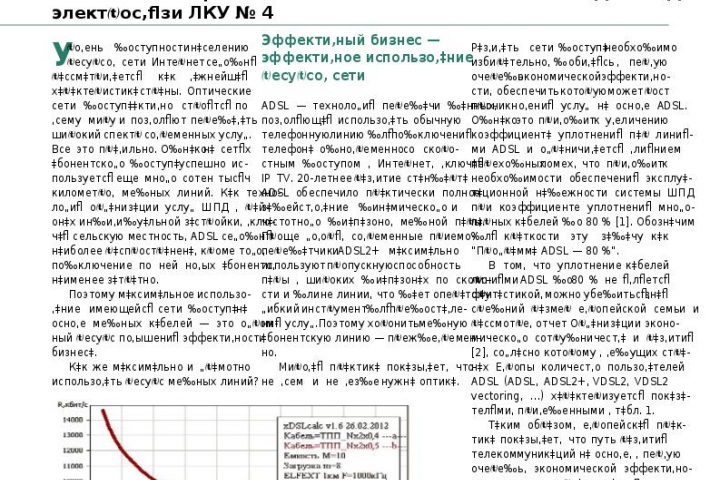Click the 14000 axis label
720x480 pixels.
(x=73, y=419)
